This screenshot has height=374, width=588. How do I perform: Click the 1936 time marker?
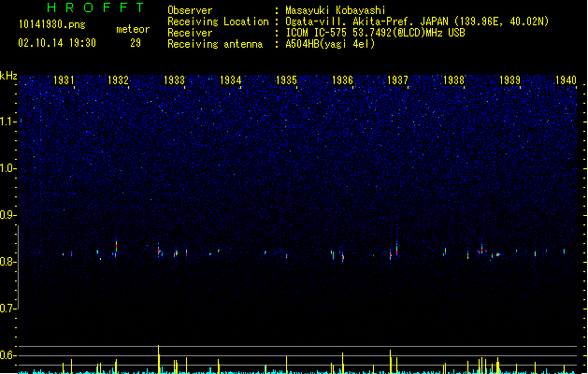click(x=342, y=80)
